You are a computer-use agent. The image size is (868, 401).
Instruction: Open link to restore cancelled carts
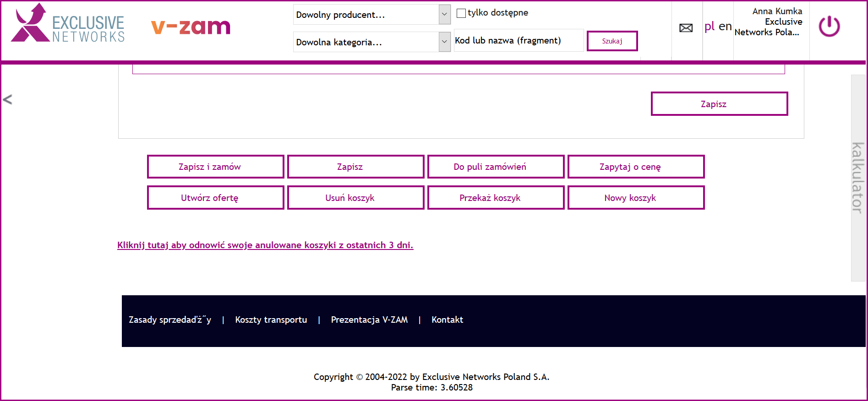(265, 245)
